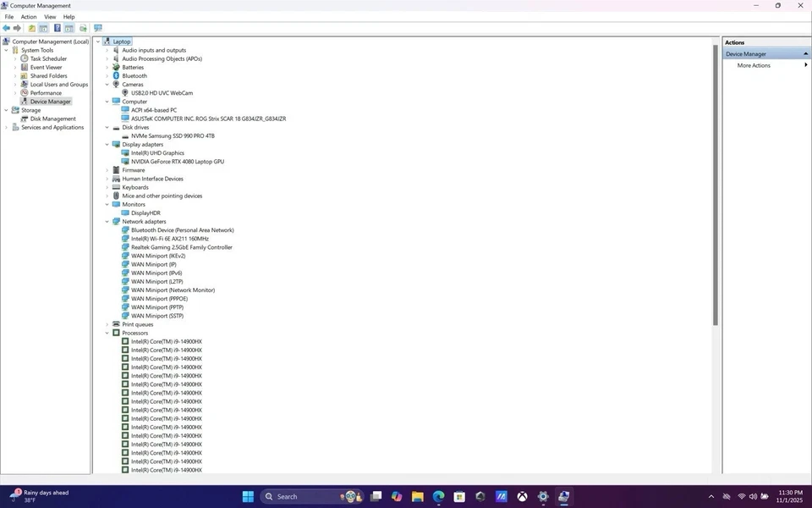This screenshot has width=812, height=508.
Task: Click the USB2.0 HD UVC WebCam icon
Action: click(x=125, y=93)
